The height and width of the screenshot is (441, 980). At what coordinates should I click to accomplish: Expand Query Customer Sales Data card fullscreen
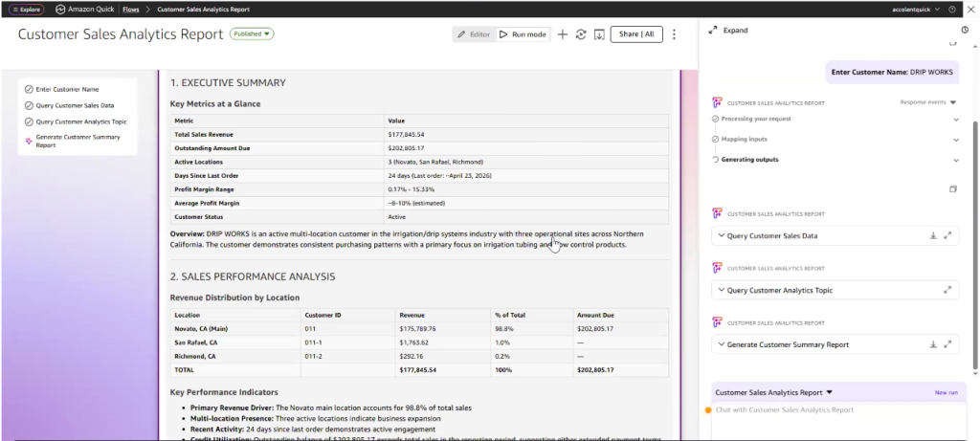947,235
